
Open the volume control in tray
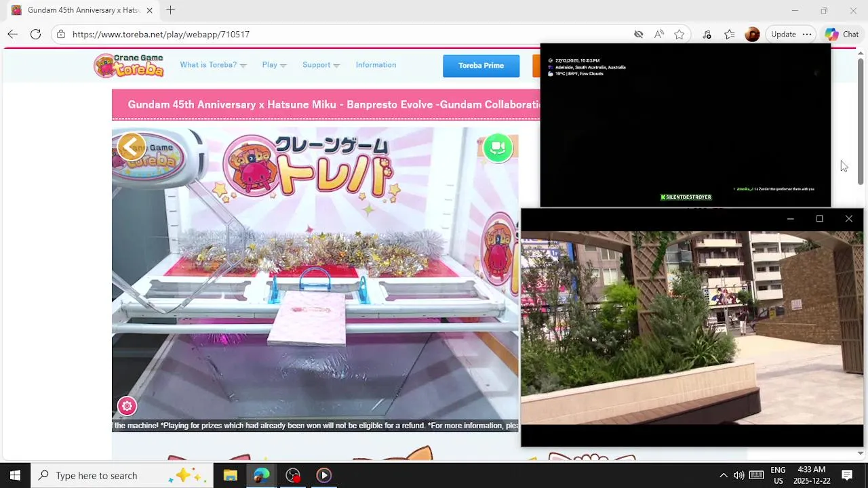point(738,475)
